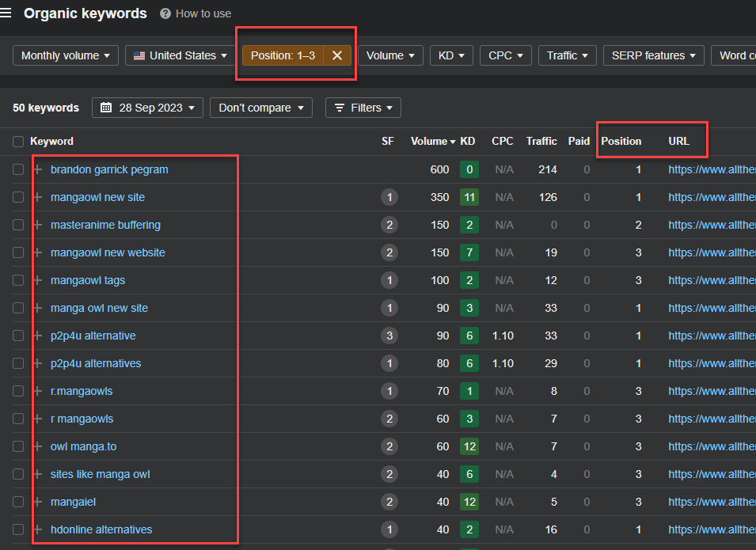The image size is (756, 550).
Task: Sort by the Volume column header
Action: (433, 141)
